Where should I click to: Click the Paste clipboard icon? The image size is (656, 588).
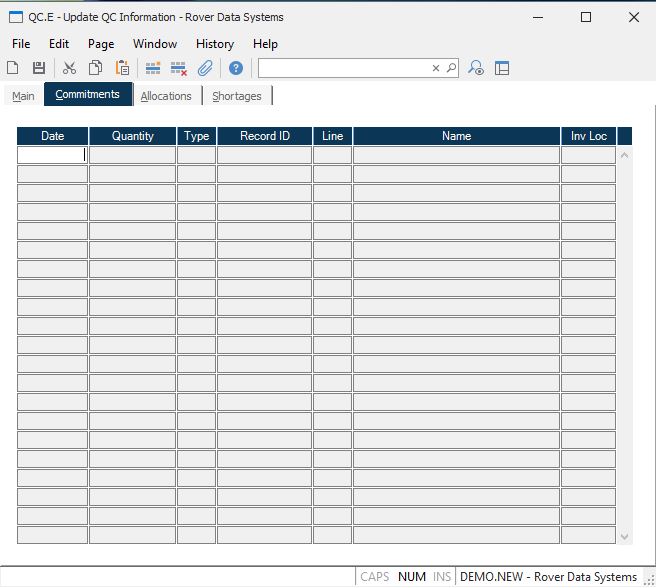122,68
